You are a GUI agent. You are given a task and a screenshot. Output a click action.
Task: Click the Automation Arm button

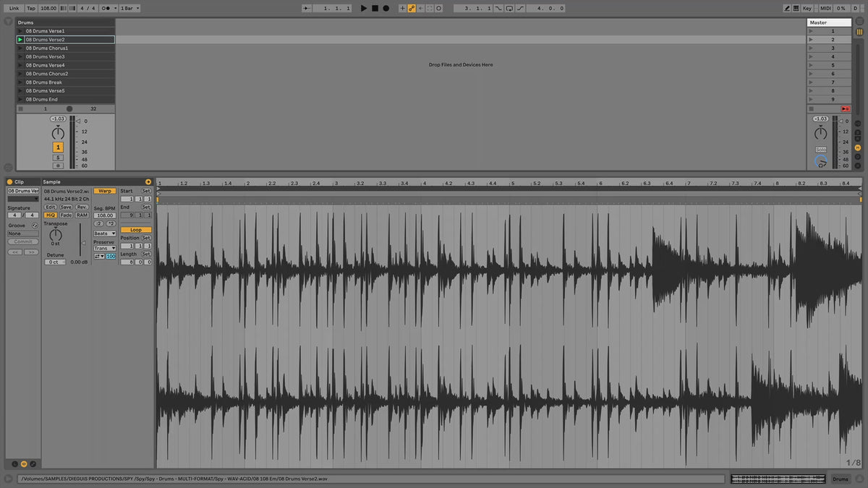(x=412, y=8)
